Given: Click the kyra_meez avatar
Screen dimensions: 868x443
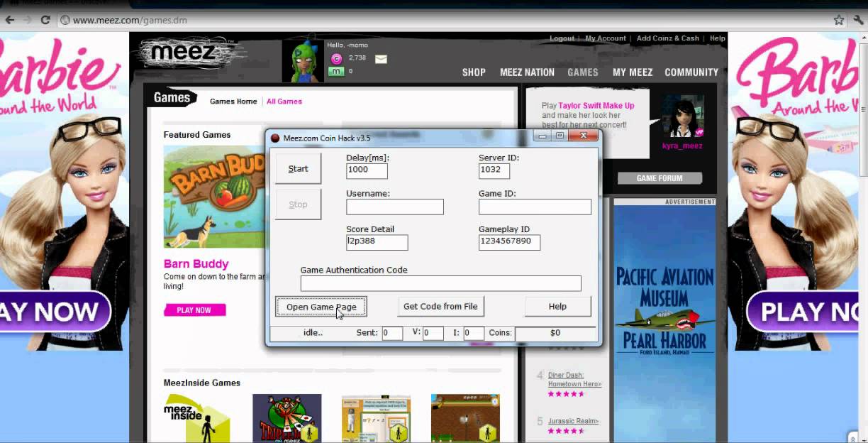Looking at the screenshot, I should click(682, 116).
